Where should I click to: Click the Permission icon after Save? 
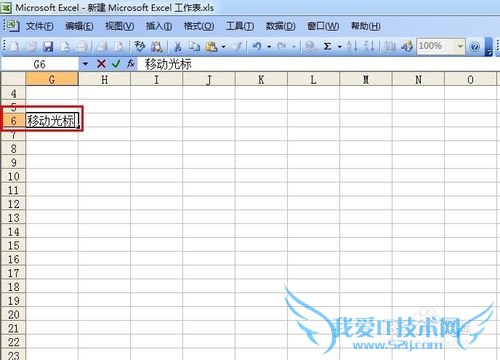click(x=65, y=46)
